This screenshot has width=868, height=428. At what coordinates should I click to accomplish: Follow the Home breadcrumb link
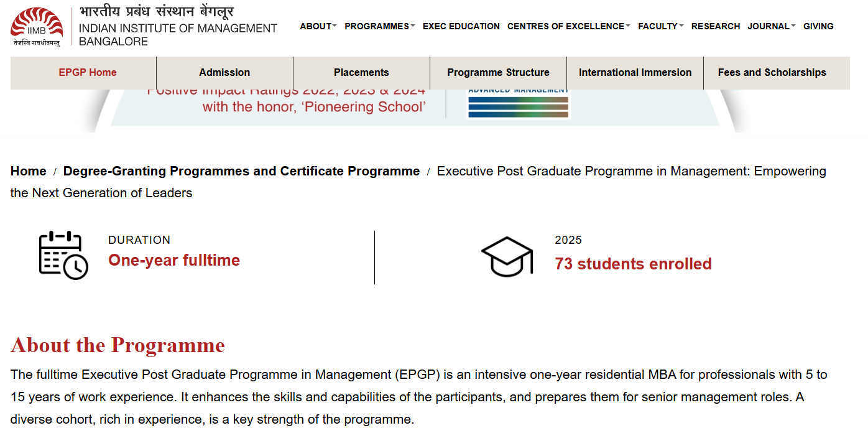pyautogui.click(x=29, y=171)
